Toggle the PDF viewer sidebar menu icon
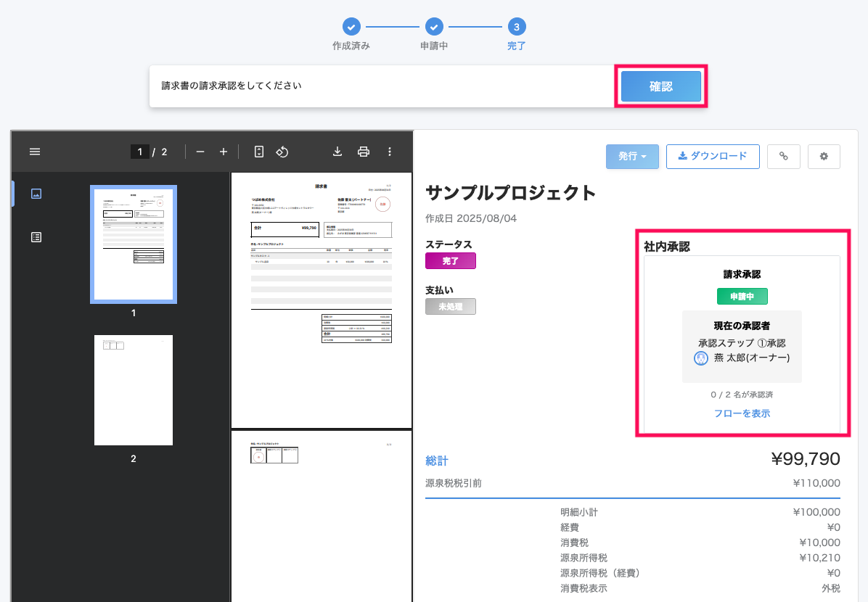 (35, 152)
